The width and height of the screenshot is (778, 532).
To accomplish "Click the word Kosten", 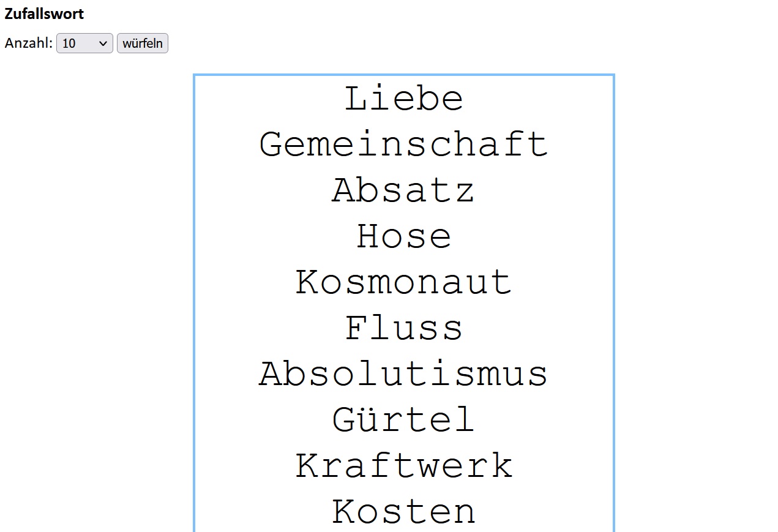I will pos(403,512).
